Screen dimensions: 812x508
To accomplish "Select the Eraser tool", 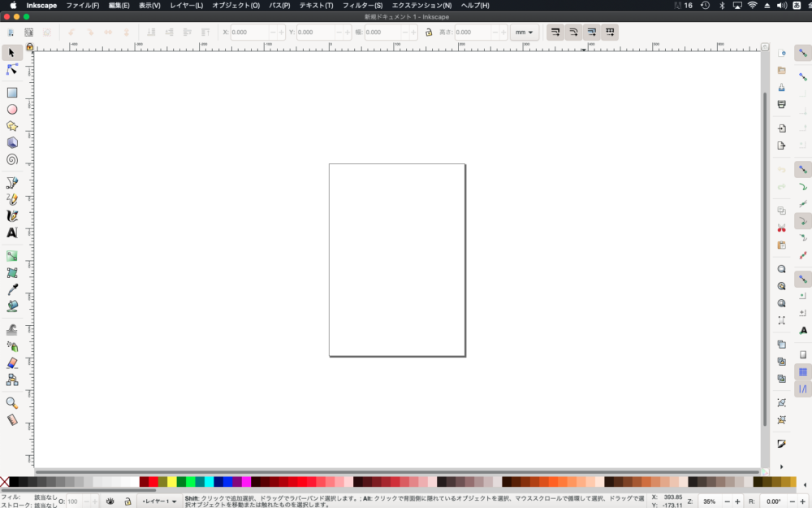I will (12, 363).
